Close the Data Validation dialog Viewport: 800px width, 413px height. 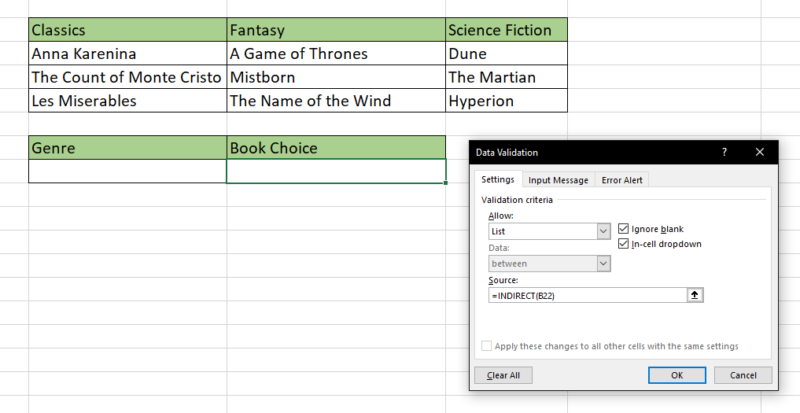point(759,152)
